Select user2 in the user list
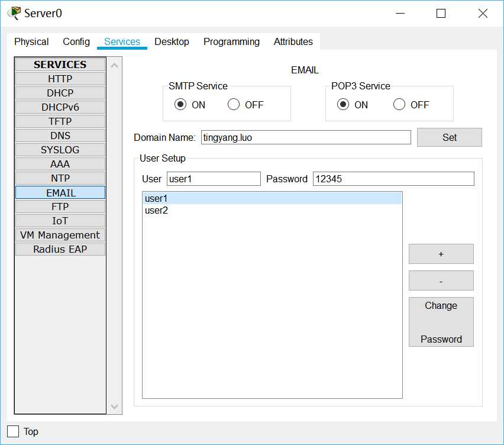The height and width of the screenshot is (445, 504). (272, 210)
